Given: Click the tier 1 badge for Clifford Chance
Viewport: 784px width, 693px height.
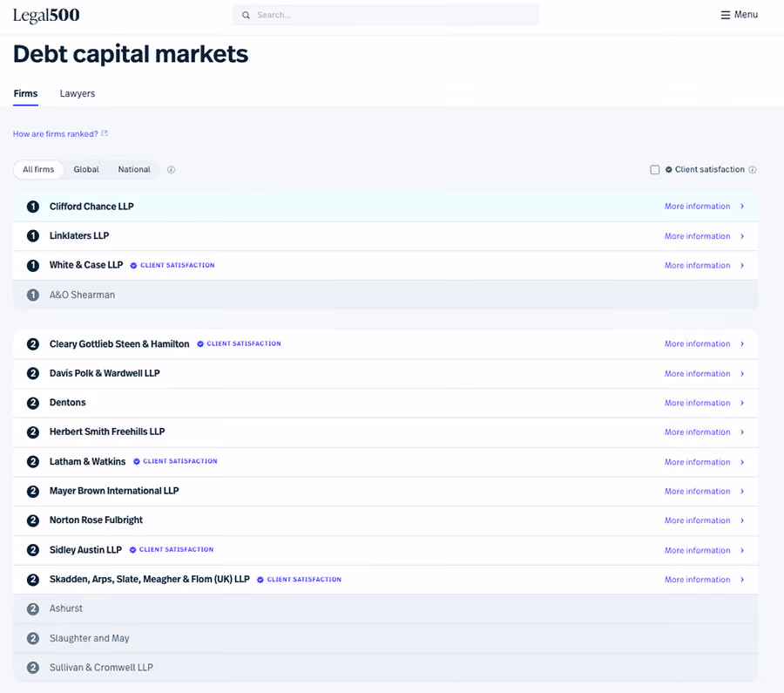Looking at the screenshot, I should click(33, 207).
